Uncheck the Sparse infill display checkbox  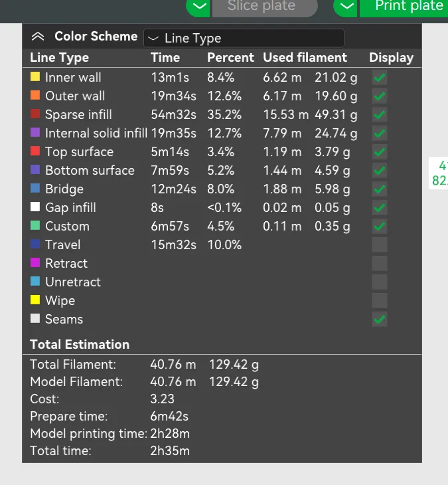[380, 115]
